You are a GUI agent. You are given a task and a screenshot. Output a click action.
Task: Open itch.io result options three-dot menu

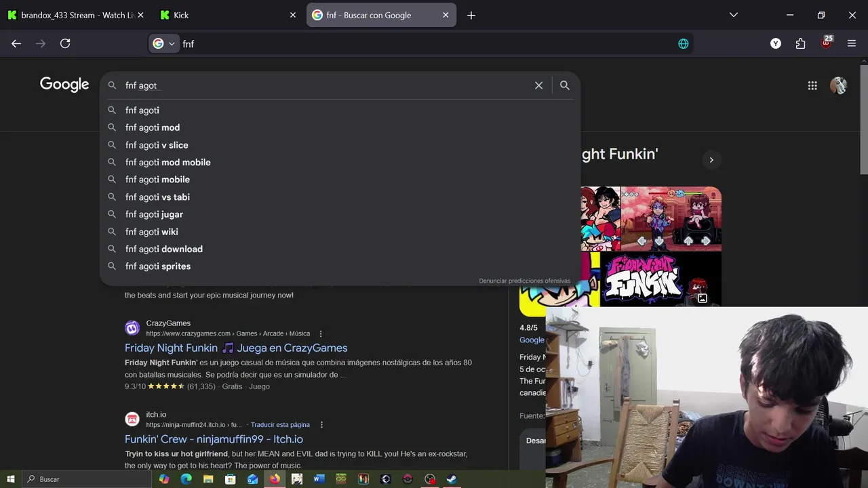pos(321,425)
